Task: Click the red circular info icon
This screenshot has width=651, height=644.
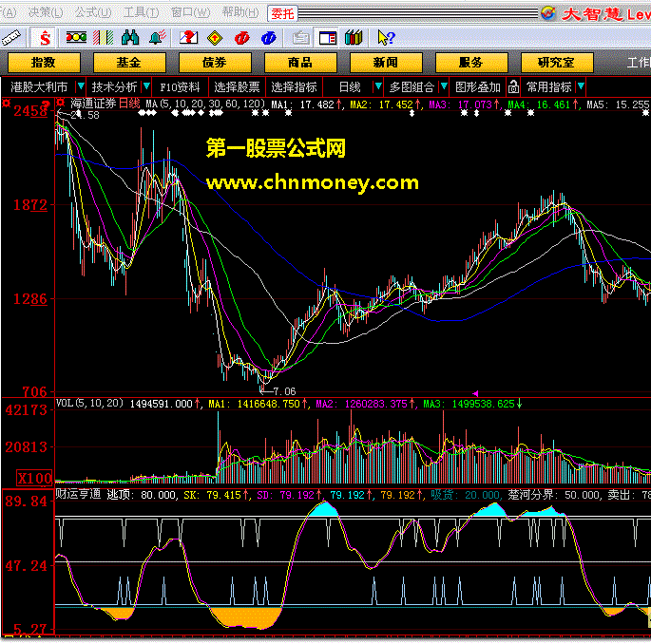Action: coord(242,38)
